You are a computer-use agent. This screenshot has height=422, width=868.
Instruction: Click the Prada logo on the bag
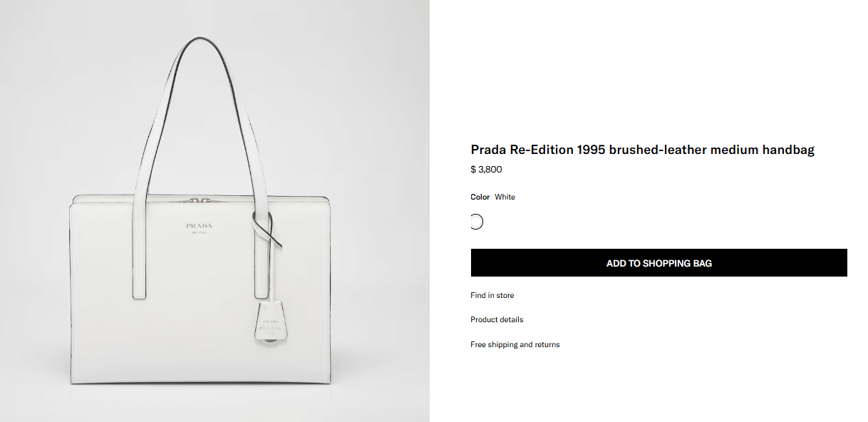point(200,226)
